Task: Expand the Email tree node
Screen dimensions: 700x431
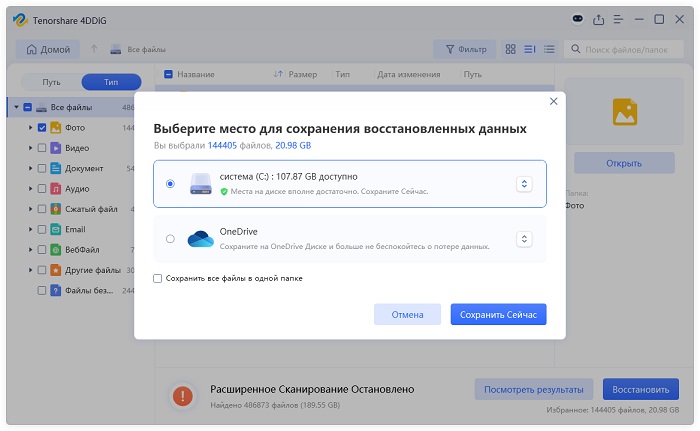Action: (x=30, y=229)
